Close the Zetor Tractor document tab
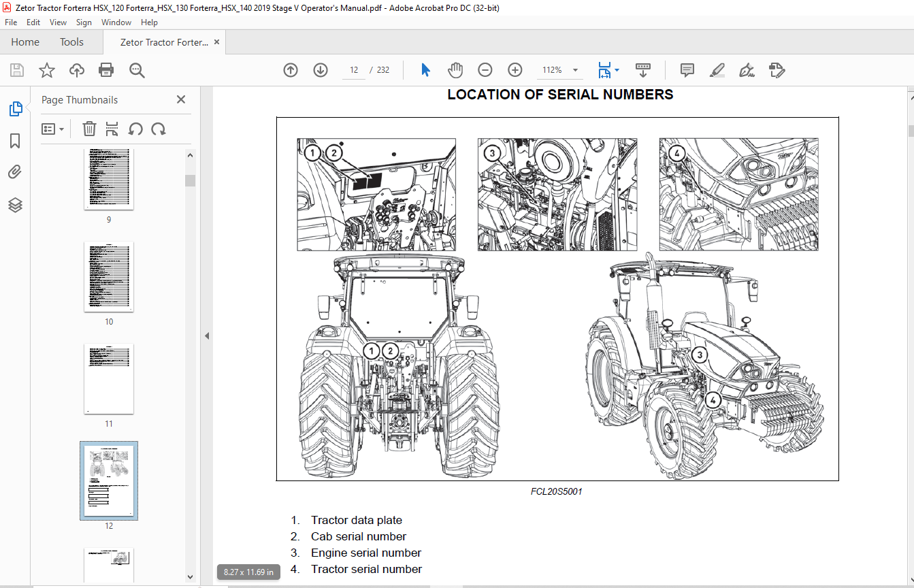 pos(217,42)
